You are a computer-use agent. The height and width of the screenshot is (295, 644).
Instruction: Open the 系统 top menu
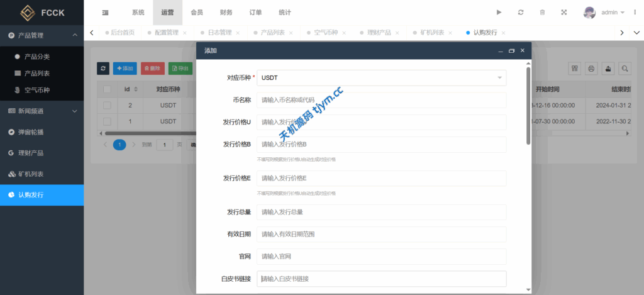[138, 13]
